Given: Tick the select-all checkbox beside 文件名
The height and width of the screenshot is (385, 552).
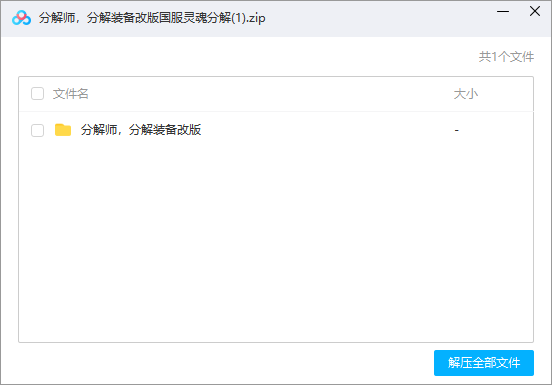Looking at the screenshot, I should [x=37, y=94].
